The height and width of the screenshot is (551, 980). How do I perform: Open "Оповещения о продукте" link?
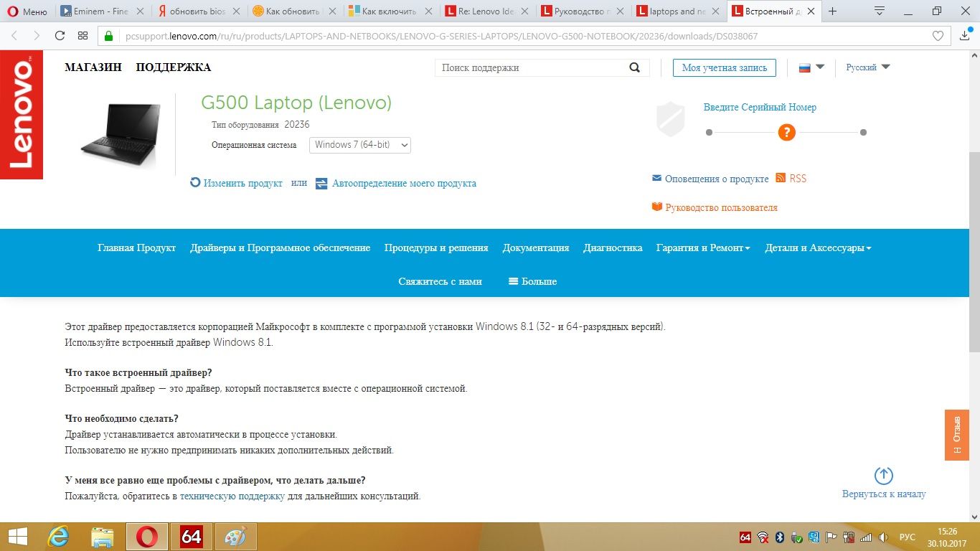click(710, 179)
